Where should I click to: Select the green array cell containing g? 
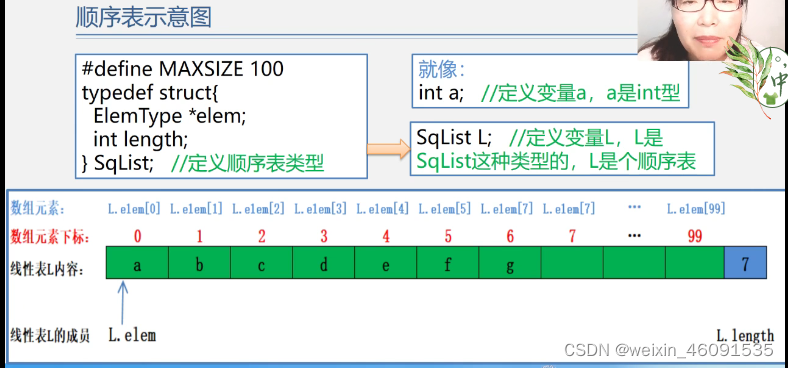point(510,262)
